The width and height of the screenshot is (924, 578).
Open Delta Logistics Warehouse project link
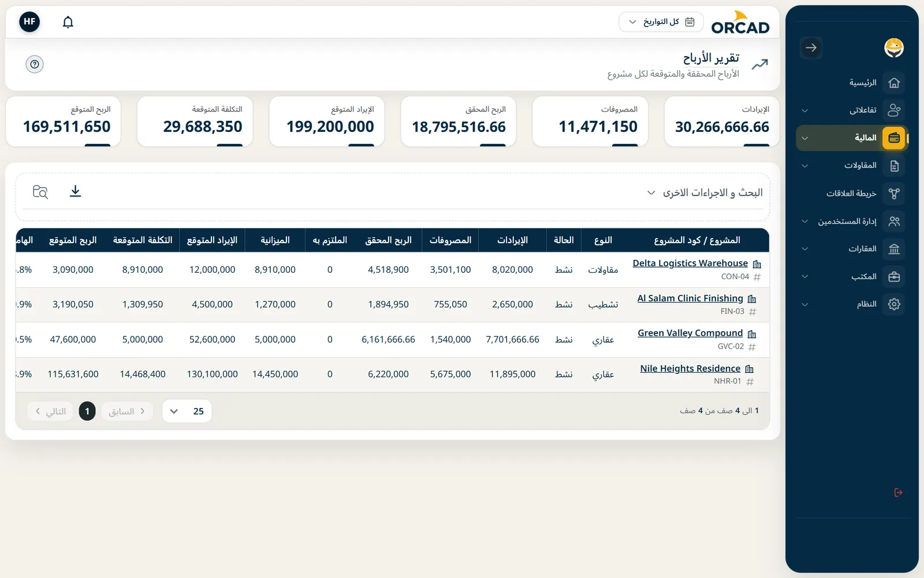[x=690, y=264]
